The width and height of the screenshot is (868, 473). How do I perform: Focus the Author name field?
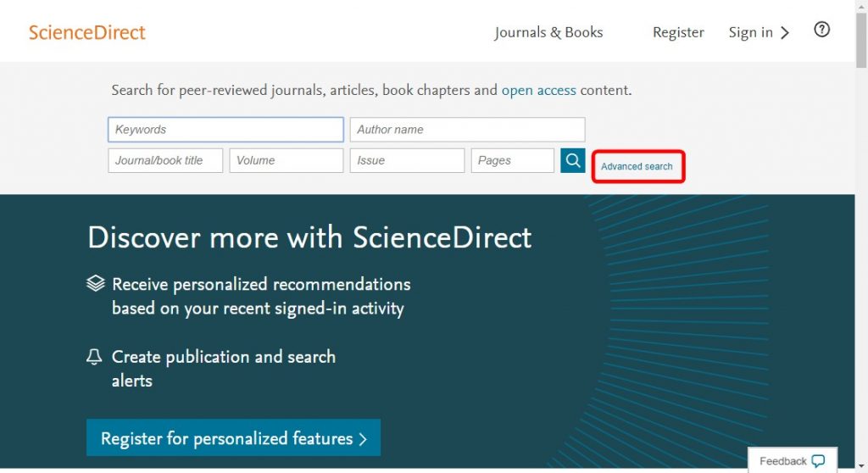(x=467, y=130)
